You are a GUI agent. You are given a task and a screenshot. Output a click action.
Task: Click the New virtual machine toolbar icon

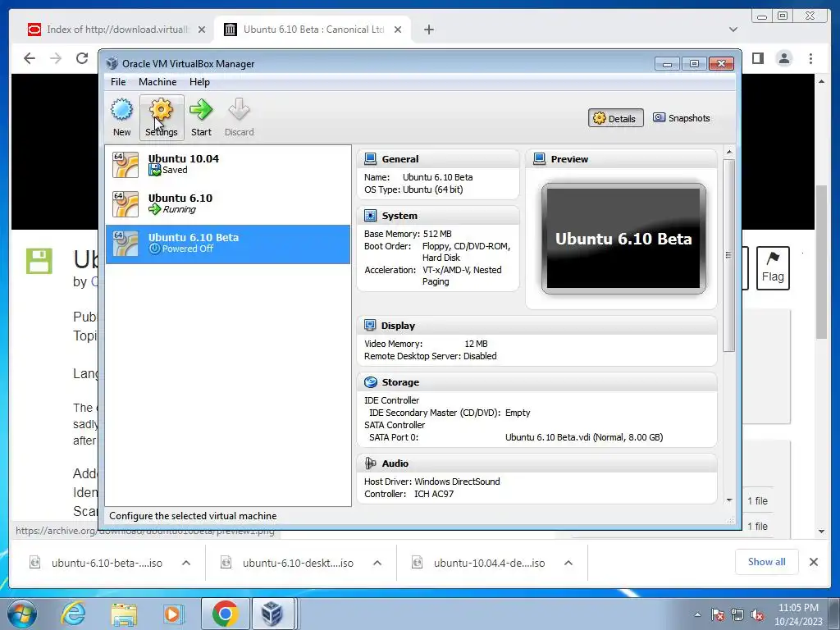[121, 117]
